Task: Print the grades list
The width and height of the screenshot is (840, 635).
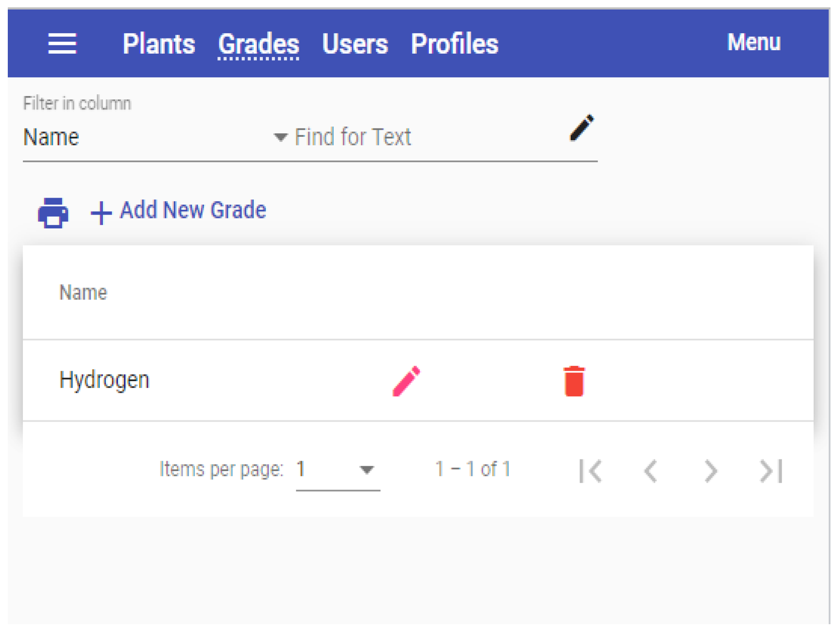Action: (53, 212)
